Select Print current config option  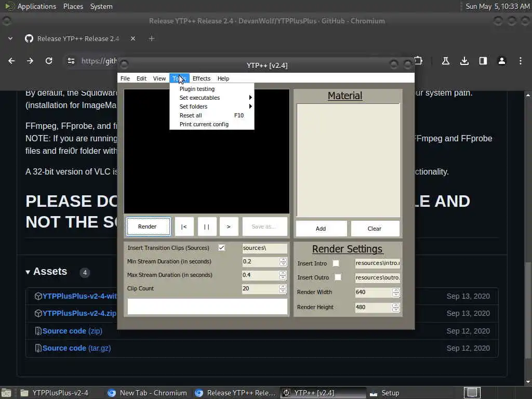pos(212,124)
